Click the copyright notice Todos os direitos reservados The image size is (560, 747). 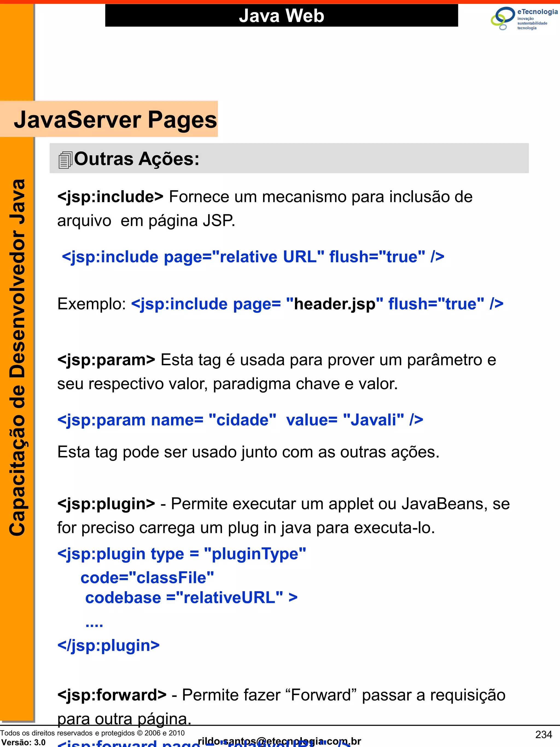tap(92, 733)
